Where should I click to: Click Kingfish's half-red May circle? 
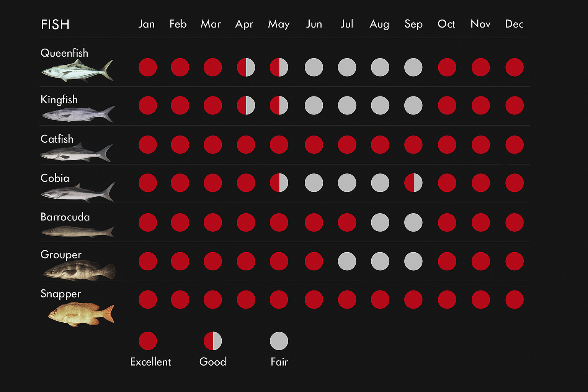(279, 106)
